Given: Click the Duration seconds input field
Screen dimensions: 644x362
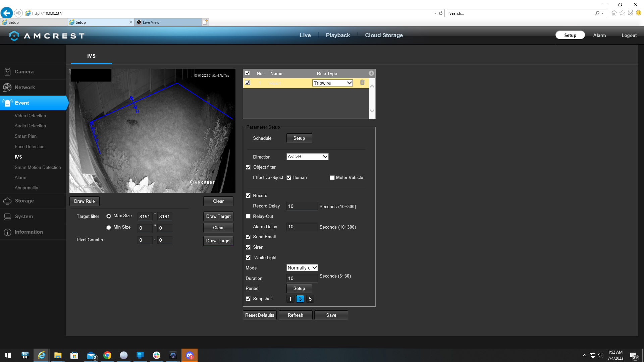Looking at the screenshot, I should [x=302, y=278].
